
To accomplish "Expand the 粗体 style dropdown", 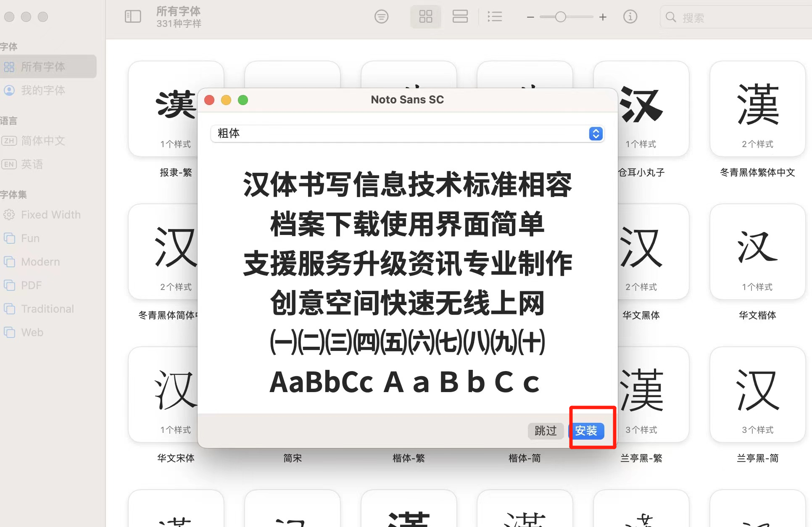I will [x=596, y=133].
